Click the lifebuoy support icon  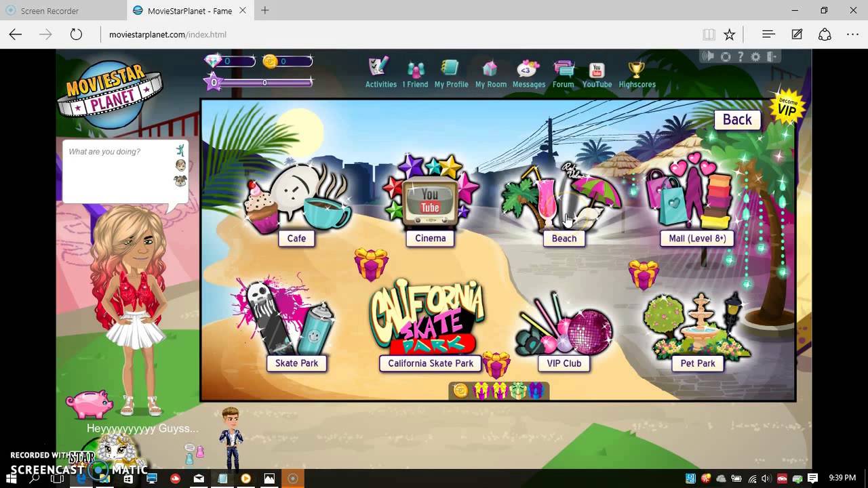point(726,57)
